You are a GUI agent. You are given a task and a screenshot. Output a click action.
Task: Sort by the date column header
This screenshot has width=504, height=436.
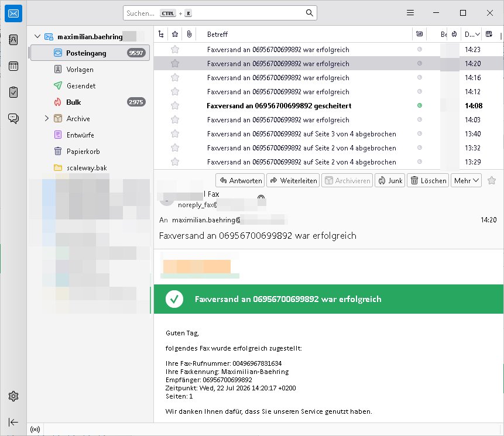tap(472, 34)
